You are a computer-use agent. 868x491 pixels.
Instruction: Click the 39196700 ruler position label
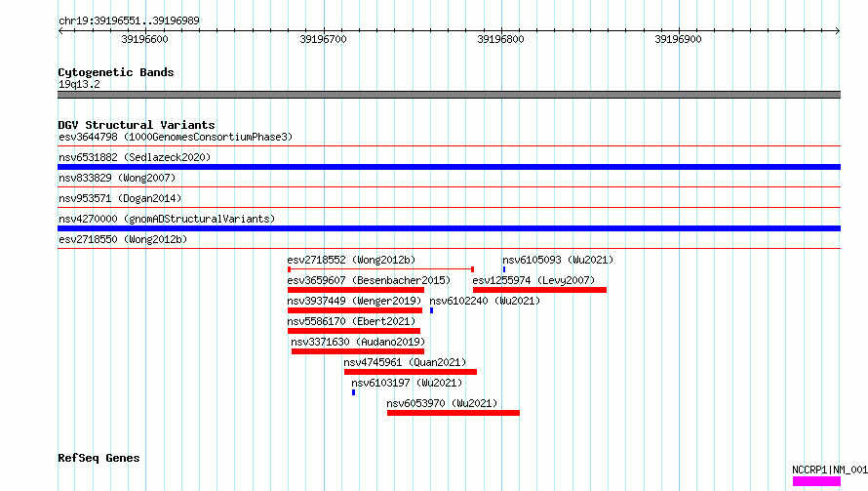323,39
